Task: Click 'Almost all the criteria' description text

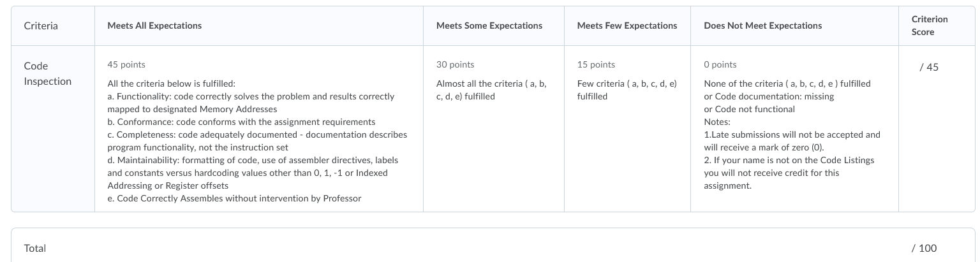Action: pos(491,90)
